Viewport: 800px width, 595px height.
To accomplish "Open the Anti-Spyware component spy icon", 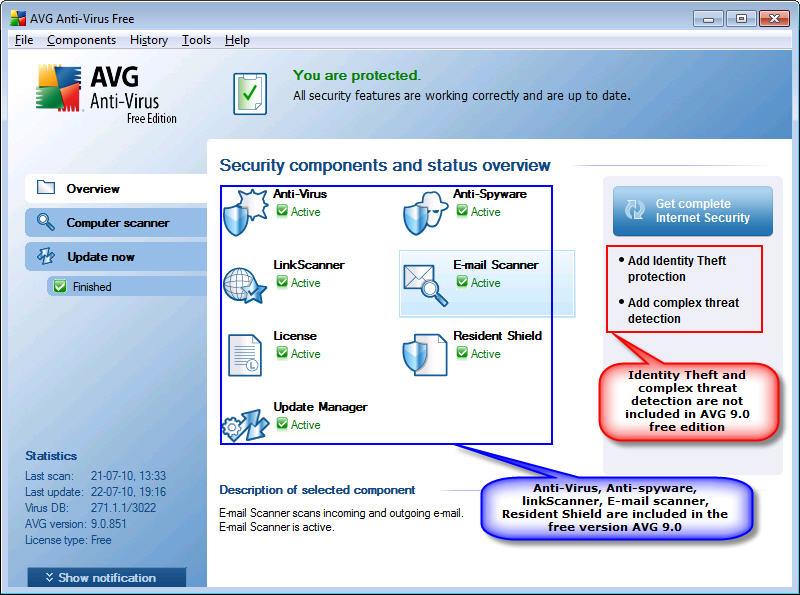I will (x=425, y=213).
